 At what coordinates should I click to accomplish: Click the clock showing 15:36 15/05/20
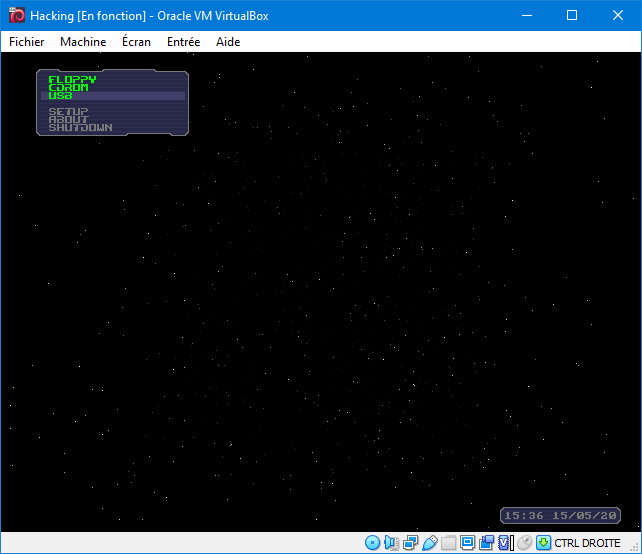pos(560,515)
